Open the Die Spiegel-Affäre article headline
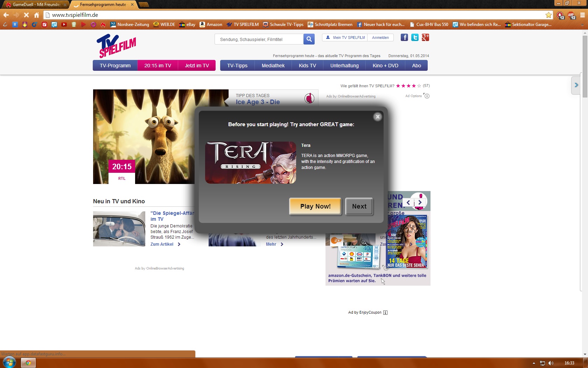Image resolution: width=588 pixels, height=368 pixels. (x=172, y=216)
